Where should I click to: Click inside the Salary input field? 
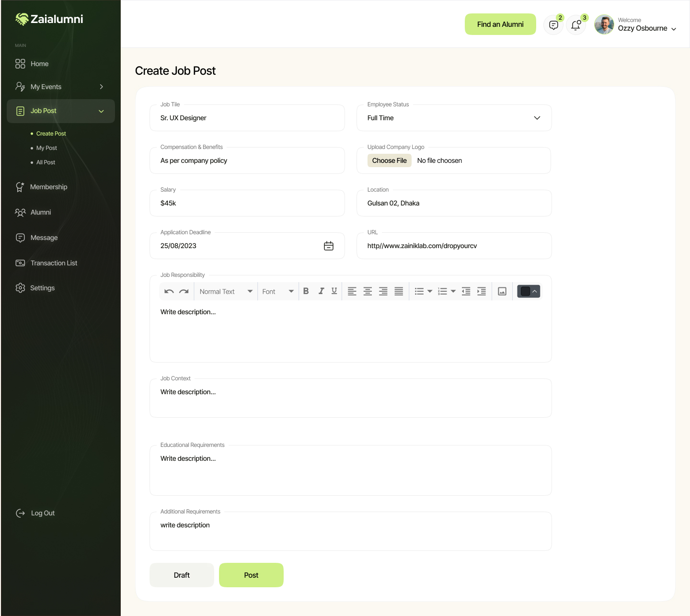click(247, 203)
